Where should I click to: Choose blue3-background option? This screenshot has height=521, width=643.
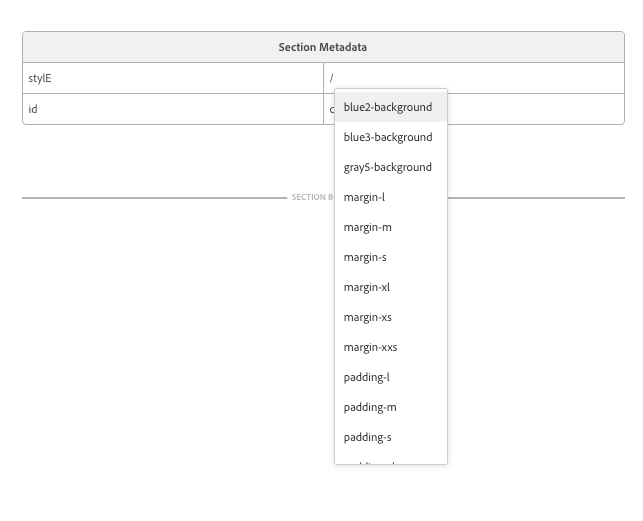(391, 137)
